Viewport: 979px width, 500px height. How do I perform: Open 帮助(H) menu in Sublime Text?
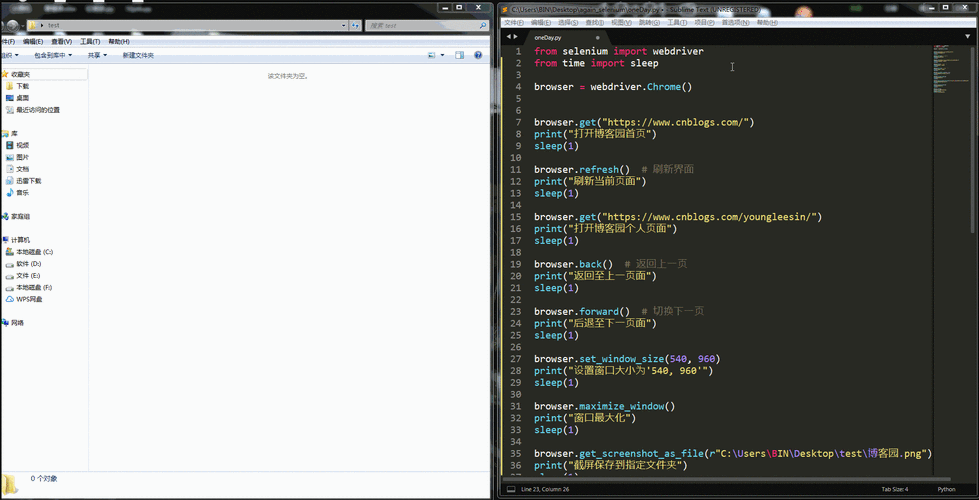(x=767, y=22)
